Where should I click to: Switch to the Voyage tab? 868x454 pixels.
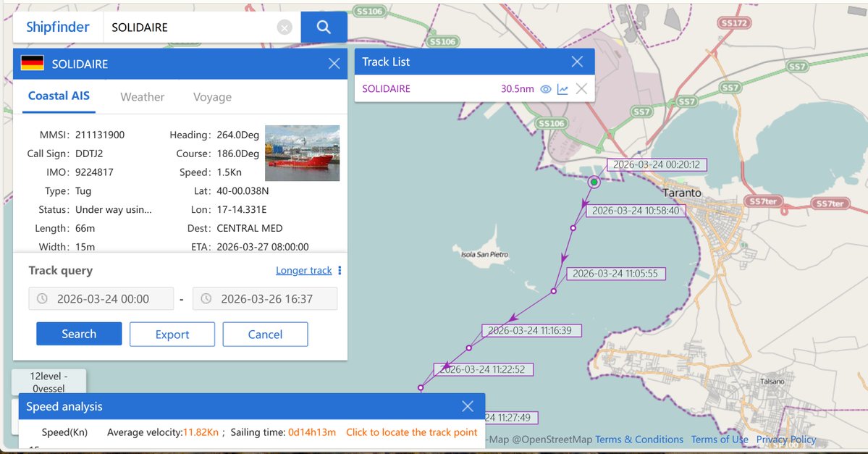pyautogui.click(x=211, y=96)
